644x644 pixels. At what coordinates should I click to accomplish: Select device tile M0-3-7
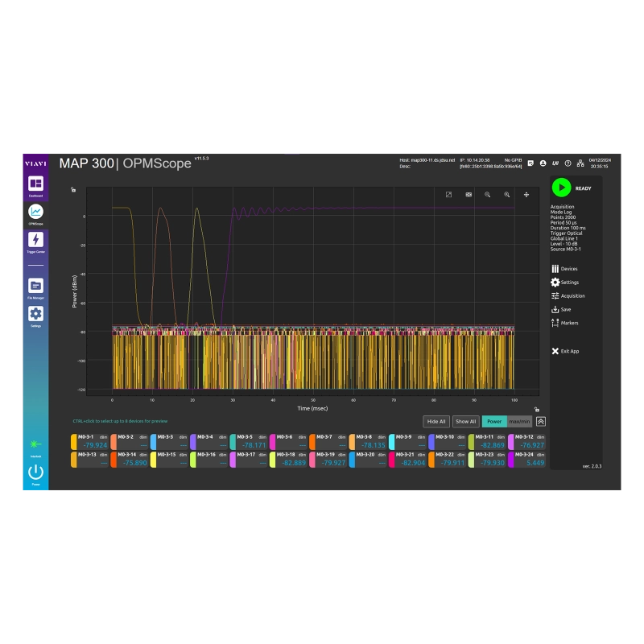coord(328,441)
